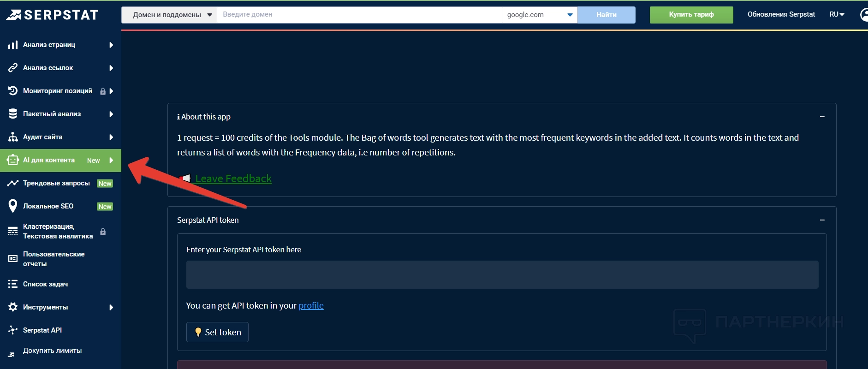The width and height of the screenshot is (868, 369).
Task: Open the user account avatar
Action: (864, 15)
